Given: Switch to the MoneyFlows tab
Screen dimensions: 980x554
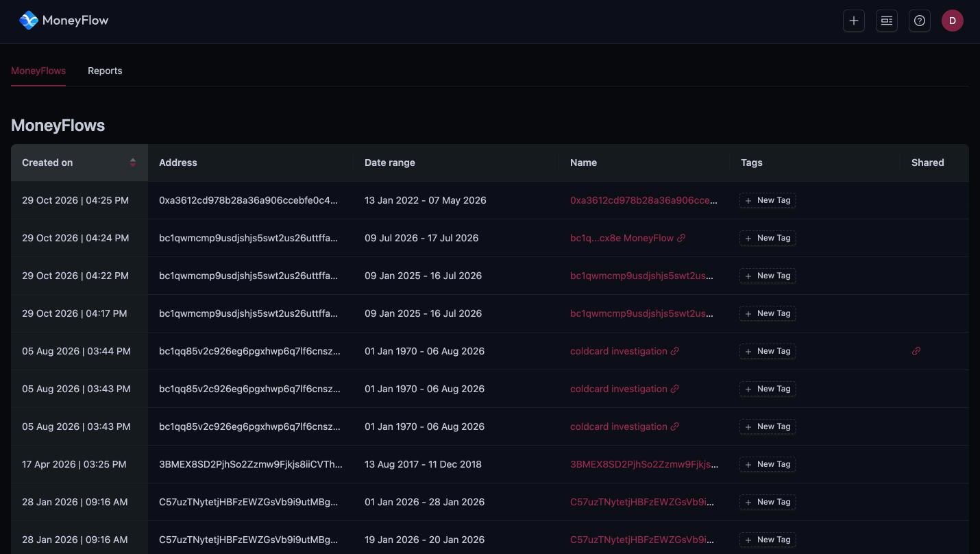Looking at the screenshot, I should coord(38,71).
